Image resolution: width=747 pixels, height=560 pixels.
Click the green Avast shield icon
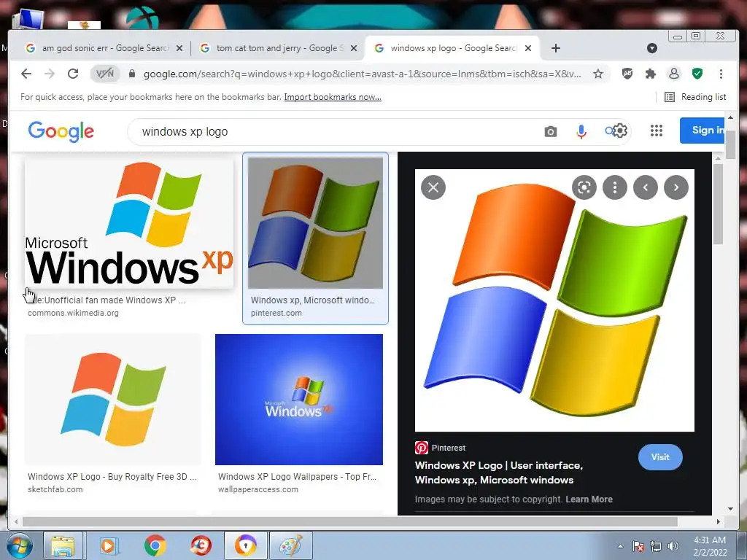(x=697, y=74)
